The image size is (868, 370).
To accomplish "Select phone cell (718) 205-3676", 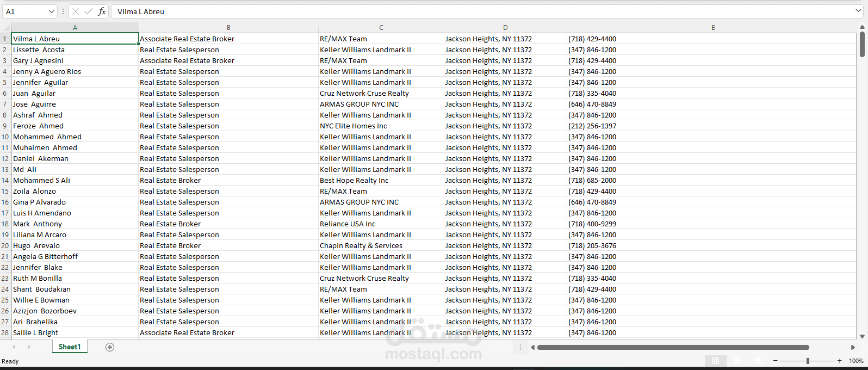I will [712, 245].
